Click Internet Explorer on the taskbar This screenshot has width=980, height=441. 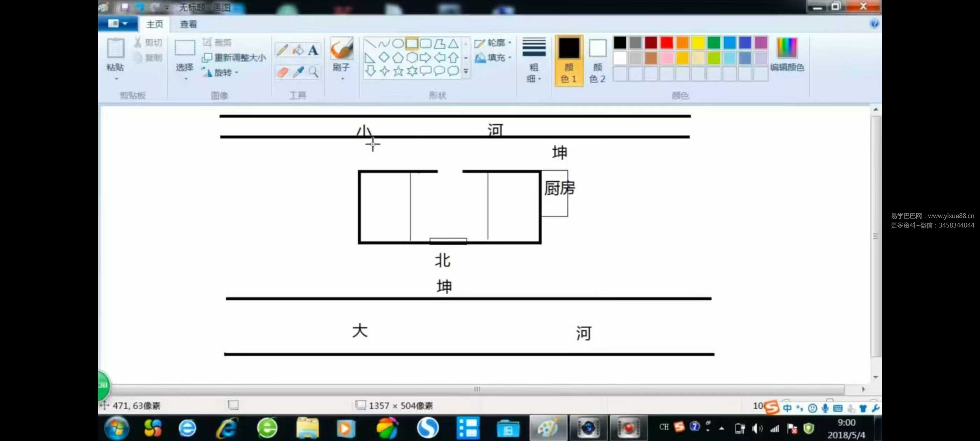point(227,428)
